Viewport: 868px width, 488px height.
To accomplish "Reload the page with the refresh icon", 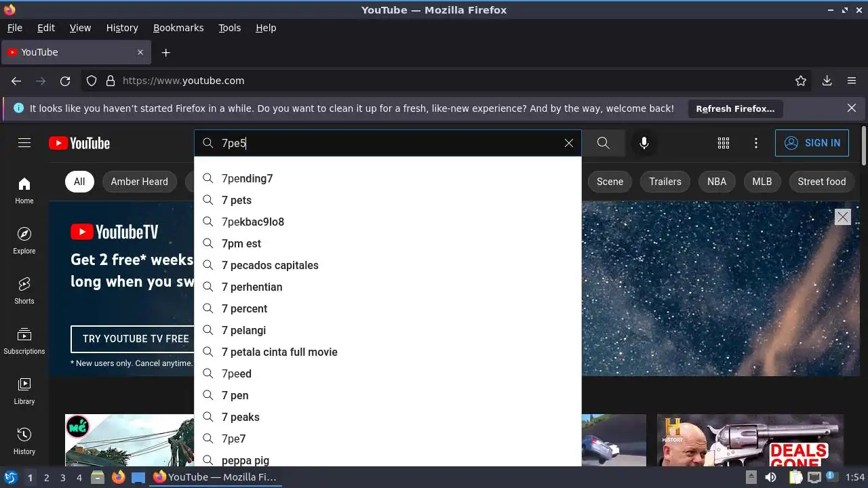I will 65,81.
